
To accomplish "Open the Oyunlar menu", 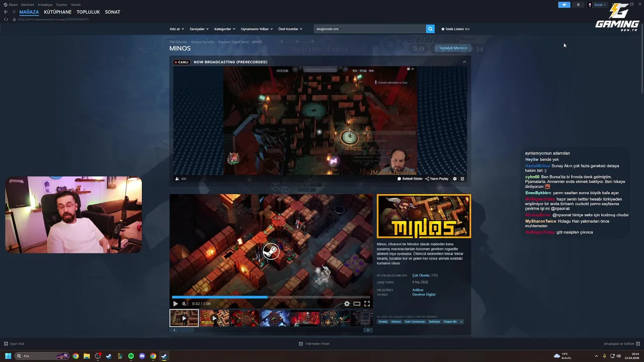I will tap(62, 5).
